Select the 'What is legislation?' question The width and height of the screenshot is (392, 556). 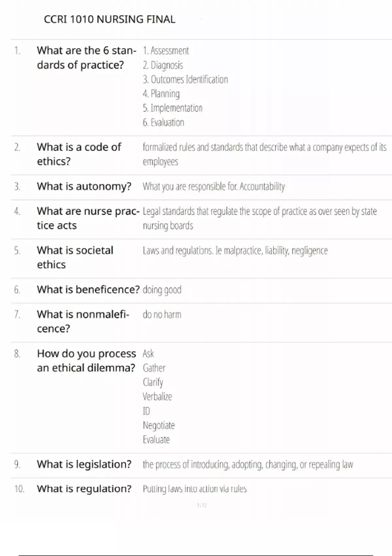[x=84, y=464]
